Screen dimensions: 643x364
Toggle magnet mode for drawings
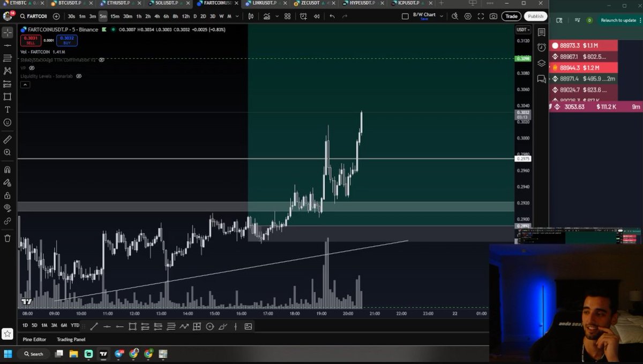8,170
